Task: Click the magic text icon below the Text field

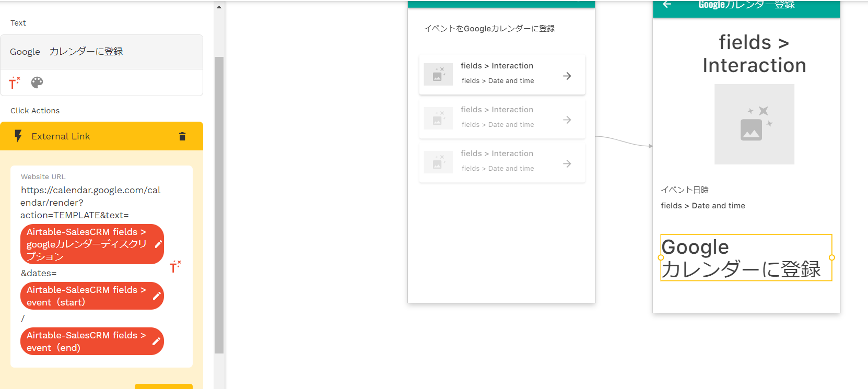Action: pyautogui.click(x=15, y=82)
